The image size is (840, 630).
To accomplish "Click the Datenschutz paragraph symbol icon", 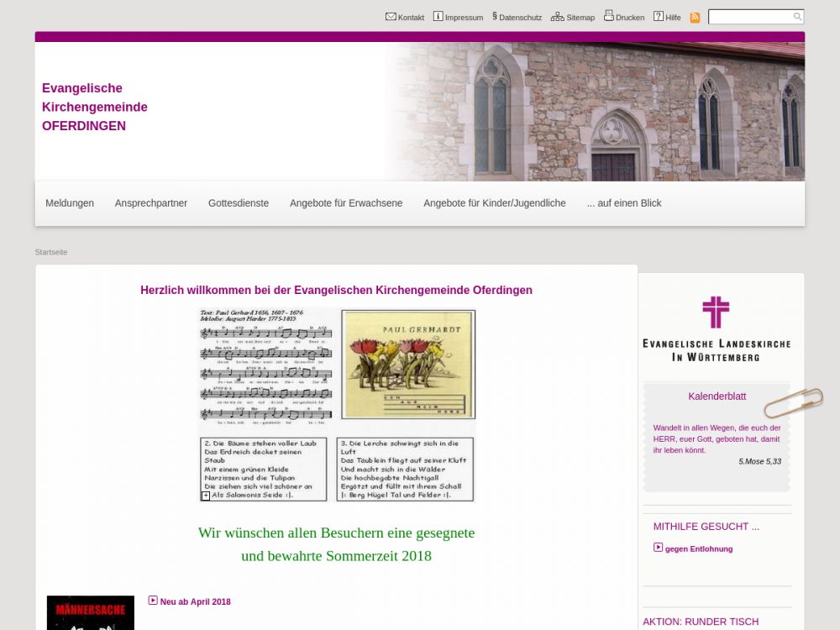I will click(x=495, y=16).
